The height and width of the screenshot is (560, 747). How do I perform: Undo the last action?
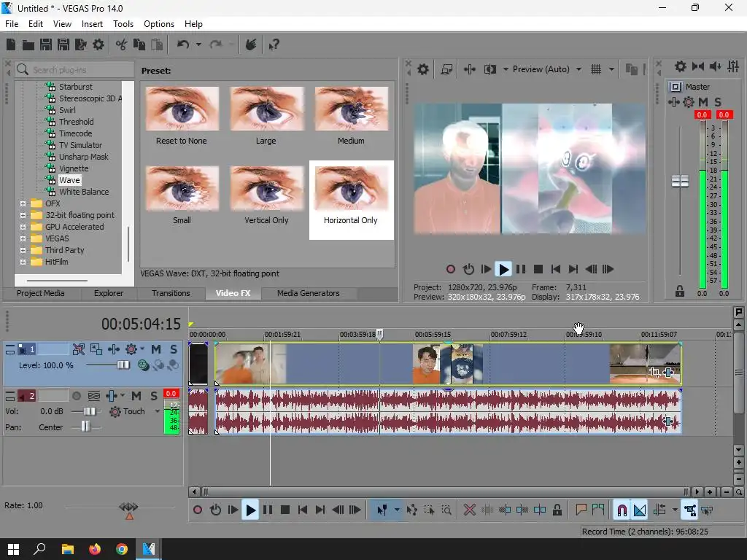click(183, 44)
